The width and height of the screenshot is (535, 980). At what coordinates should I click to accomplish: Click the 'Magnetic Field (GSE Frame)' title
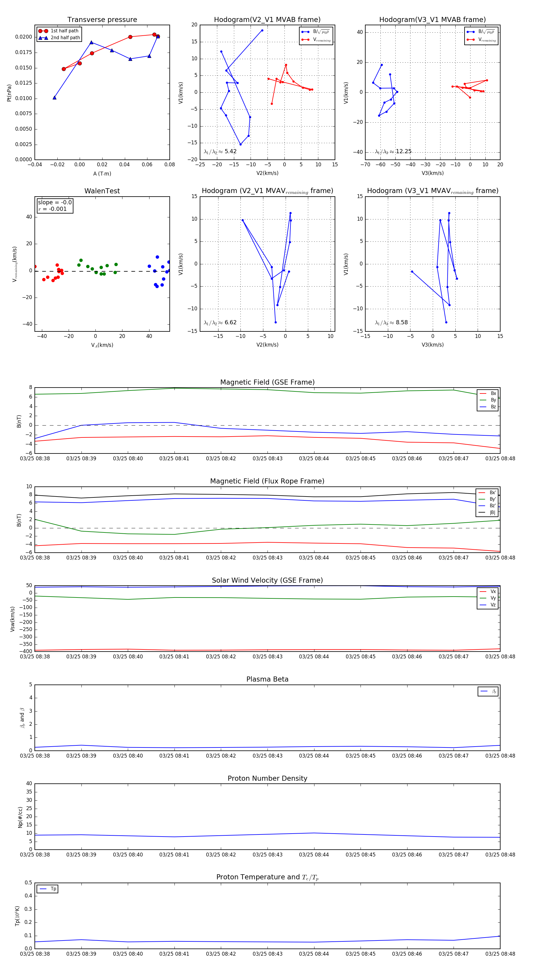tap(267, 382)
